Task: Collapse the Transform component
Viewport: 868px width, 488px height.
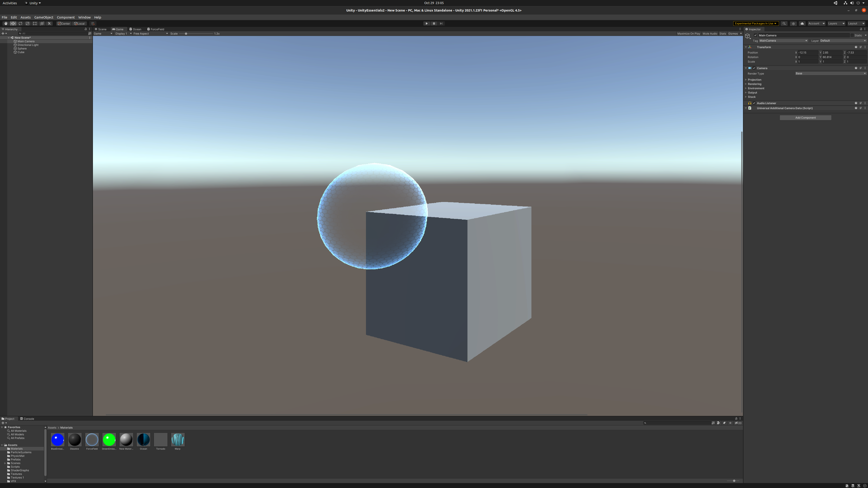Action: tap(746, 47)
